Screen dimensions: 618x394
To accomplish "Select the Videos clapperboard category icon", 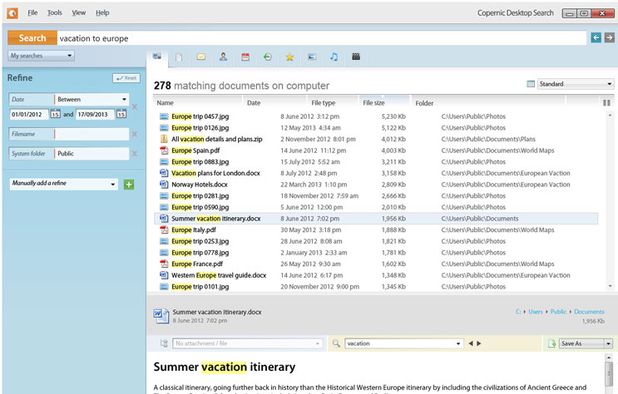I will coord(356,57).
